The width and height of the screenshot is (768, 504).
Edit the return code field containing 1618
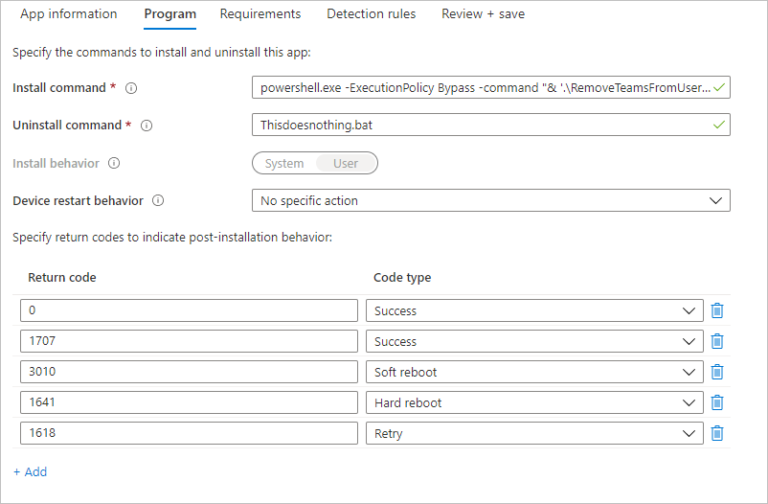pos(189,433)
